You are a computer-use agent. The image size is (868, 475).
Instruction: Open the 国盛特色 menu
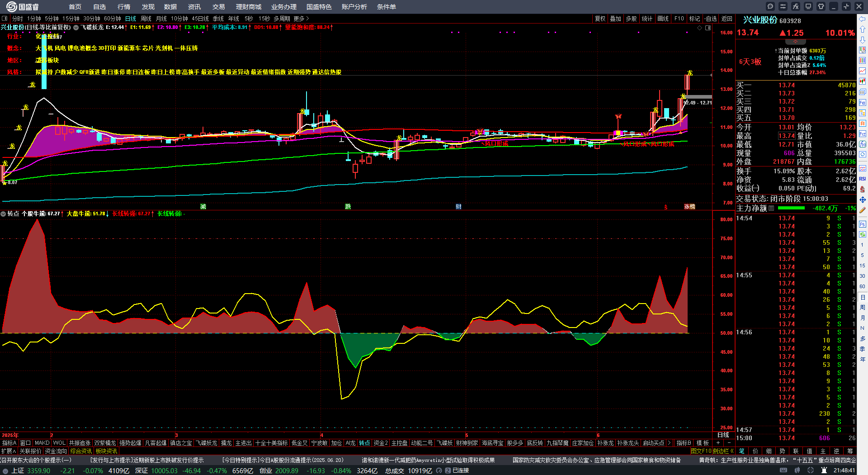pos(319,7)
